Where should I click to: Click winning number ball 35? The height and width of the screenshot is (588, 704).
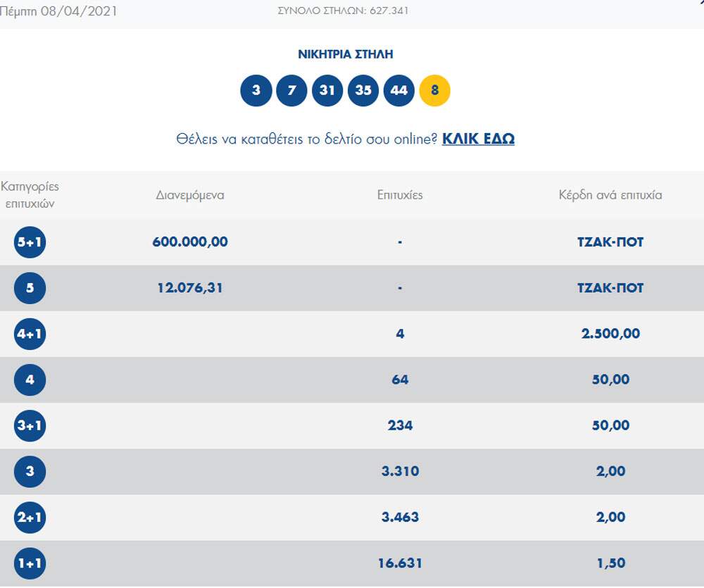pyautogui.click(x=363, y=91)
